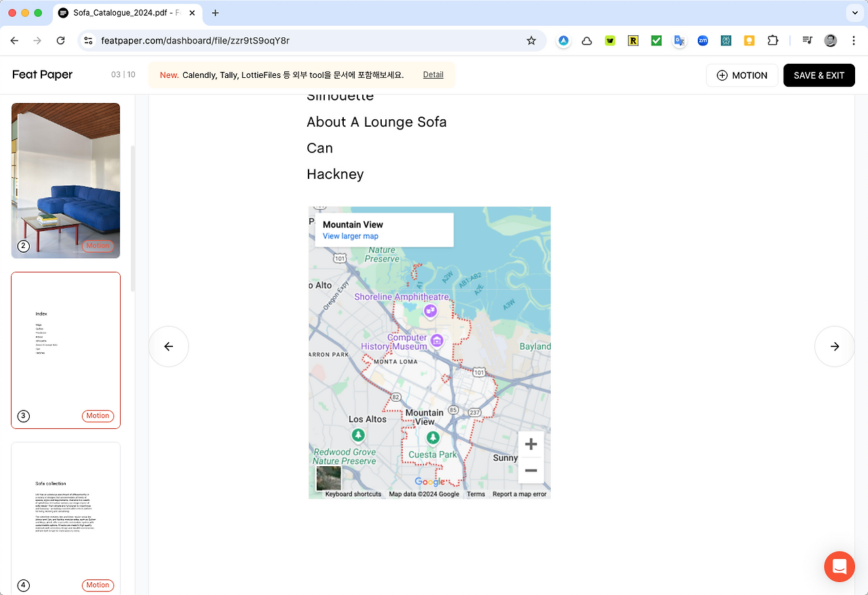Zoom out on the map
This screenshot has width=868, height=595.
pyautogui.click(x=531, y=470)
